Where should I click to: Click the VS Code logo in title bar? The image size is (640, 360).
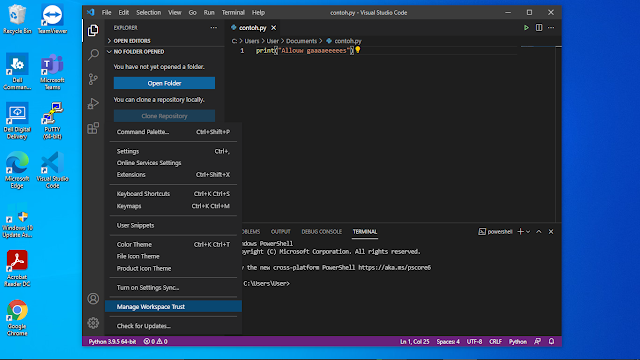(x=91, y=12)
